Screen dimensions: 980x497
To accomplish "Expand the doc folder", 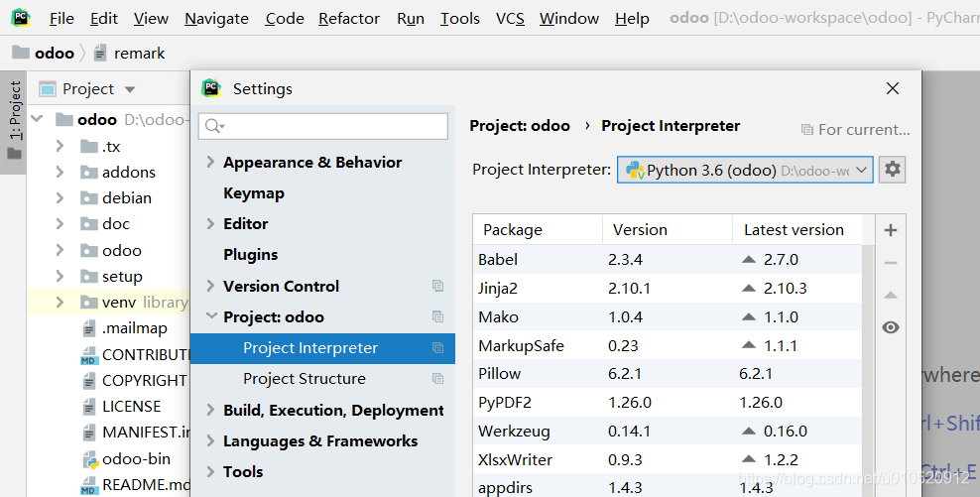I will 60,224.
